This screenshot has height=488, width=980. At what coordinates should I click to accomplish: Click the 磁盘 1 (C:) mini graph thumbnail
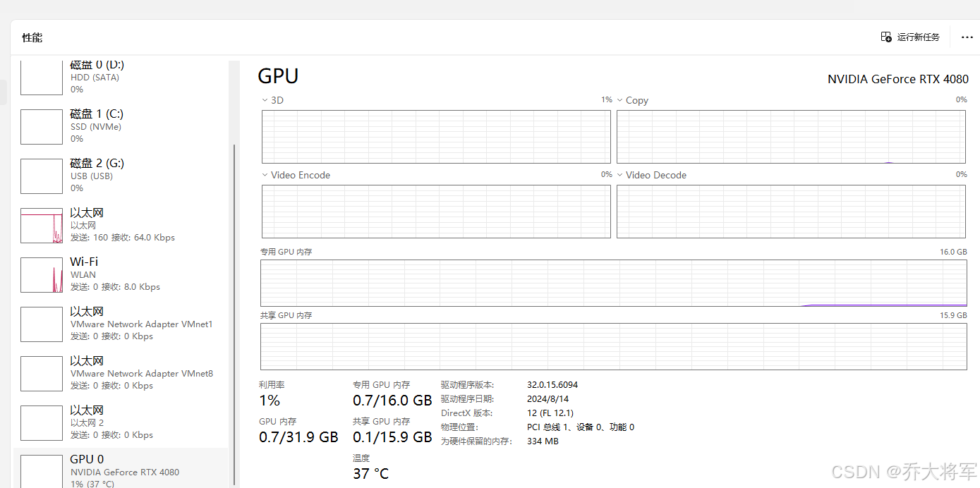tap(42, 127)
